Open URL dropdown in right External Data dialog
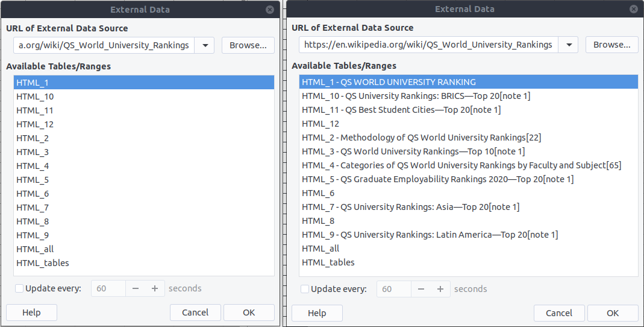 coord(569,45)
